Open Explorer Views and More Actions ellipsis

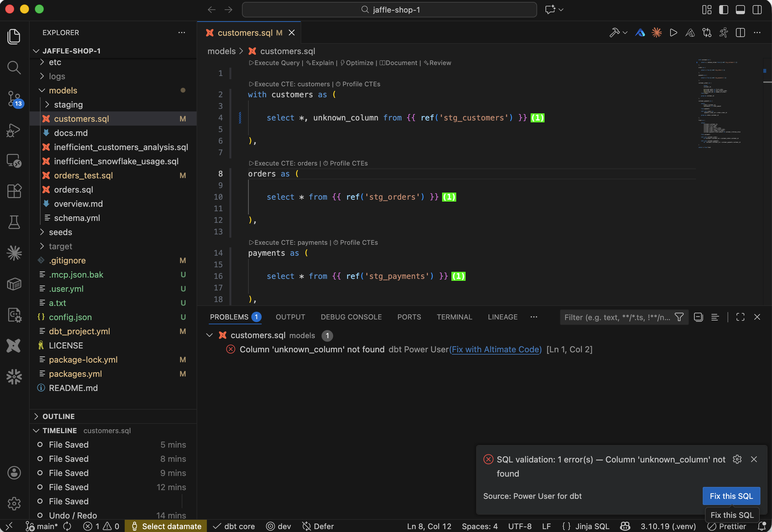pos(182,32)
